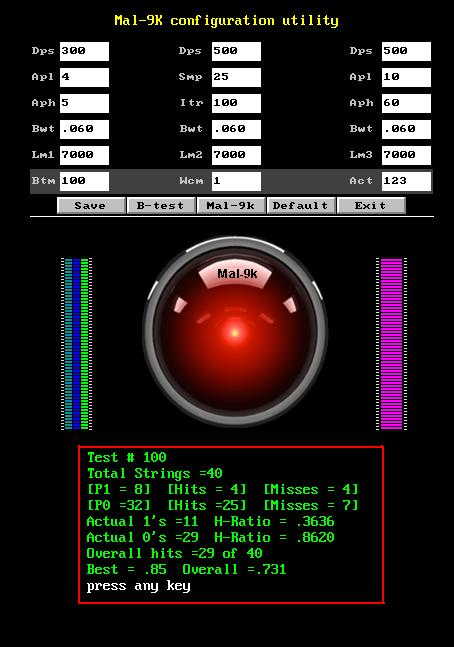Click the 'H-Ratio = .3636' value
The width and height of the screenshot is (454, 647).
tap(274, 522)
